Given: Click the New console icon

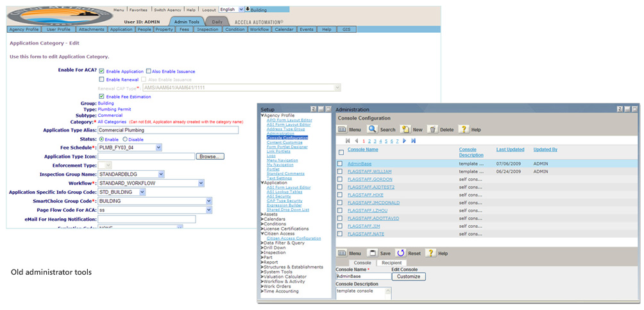Looking at the screenshot, I should point(405,130).
